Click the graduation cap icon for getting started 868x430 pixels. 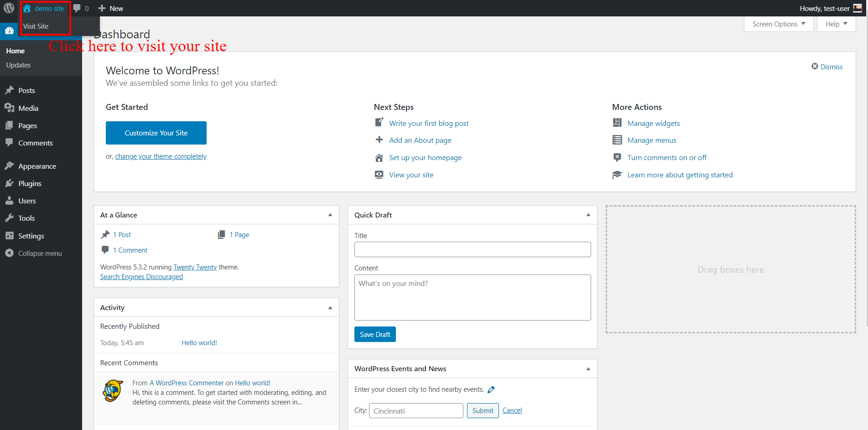(x=617, y=175)
